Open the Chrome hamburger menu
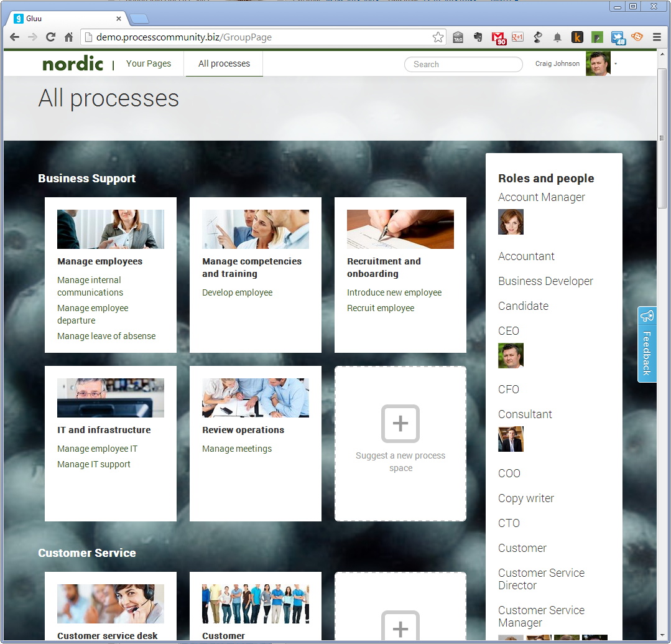The width and height of the screenshot is (671, 644). coord(657,37)
